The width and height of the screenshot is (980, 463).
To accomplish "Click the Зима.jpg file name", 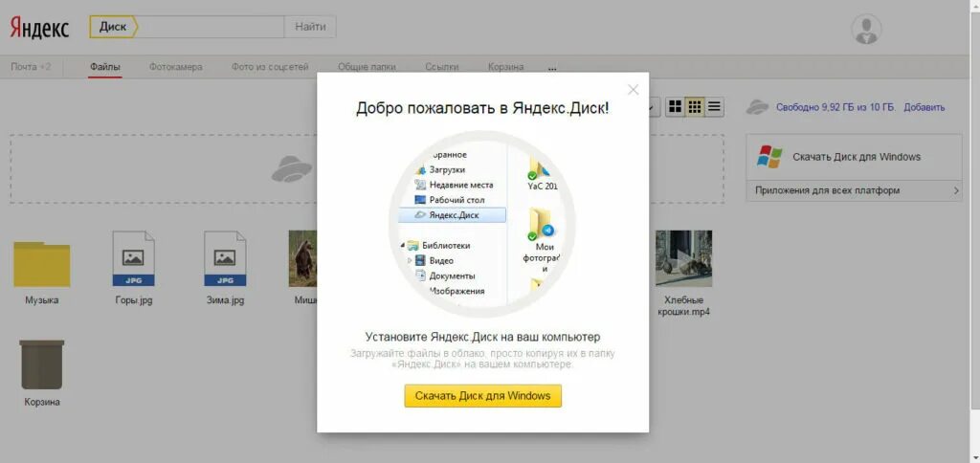I will click(x=225, y=300).
